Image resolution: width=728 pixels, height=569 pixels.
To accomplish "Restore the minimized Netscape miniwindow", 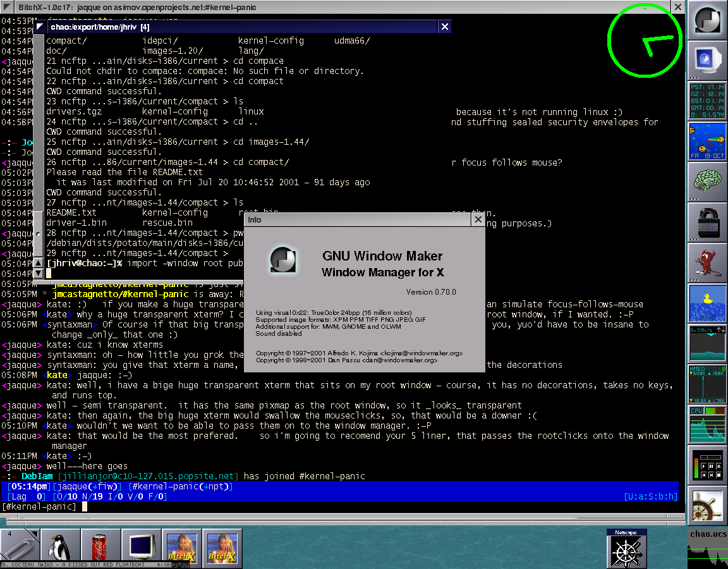I will pyautogui.click(x=626, y=548).
